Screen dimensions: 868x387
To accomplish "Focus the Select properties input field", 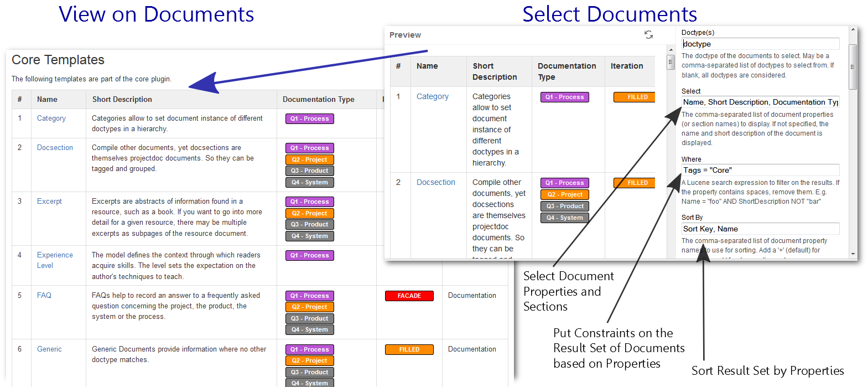I will coord(760,102).
